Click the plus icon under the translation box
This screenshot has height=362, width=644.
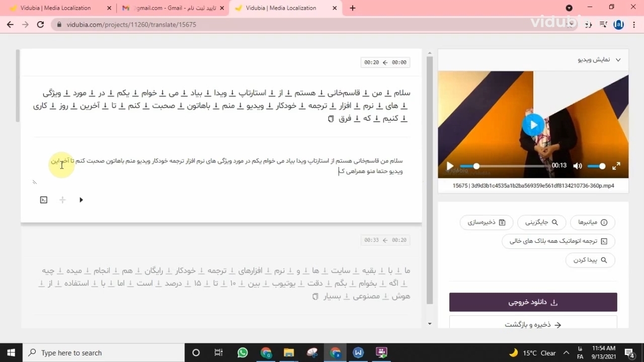62,200
